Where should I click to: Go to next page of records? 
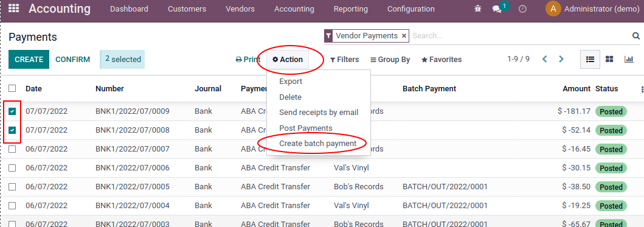pyautogui.click(x=561, y=59)
